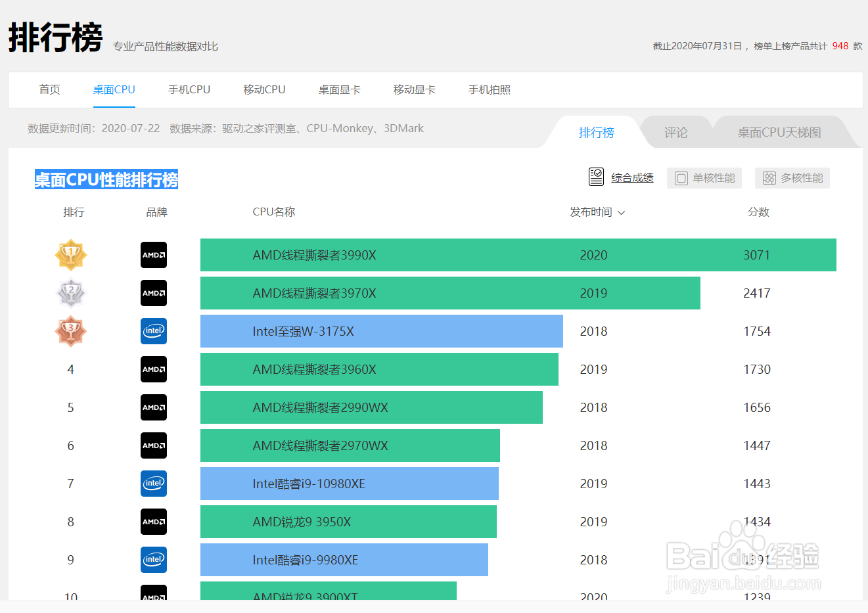
Task: Click the 单核性能 button
Action: coord(704,178)
